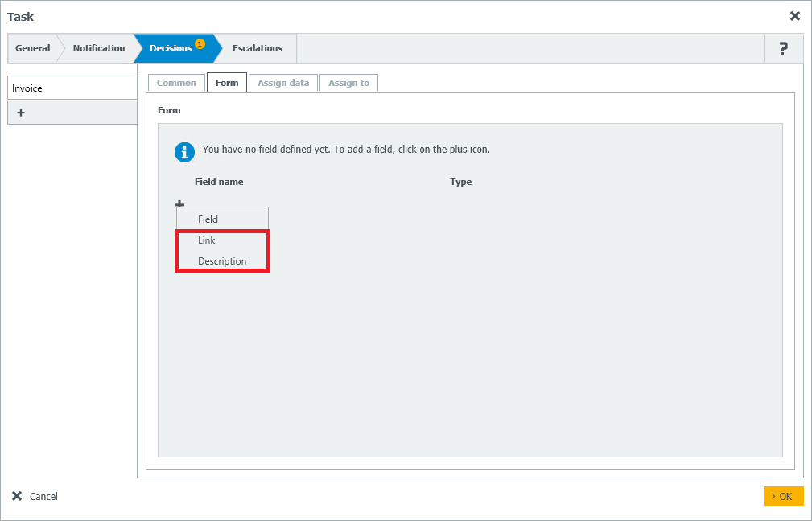Open the Assign to sub-tab

tap(348, 82)
